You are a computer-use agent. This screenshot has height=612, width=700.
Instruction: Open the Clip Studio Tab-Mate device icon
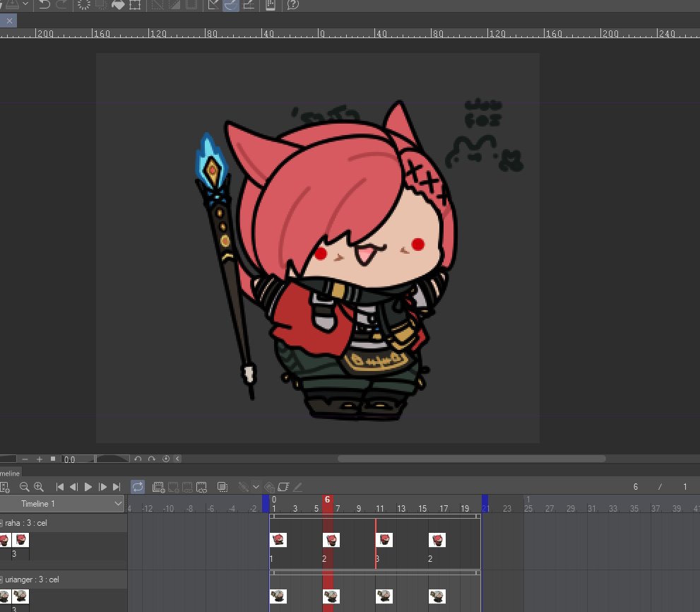(x=271, y=4)
